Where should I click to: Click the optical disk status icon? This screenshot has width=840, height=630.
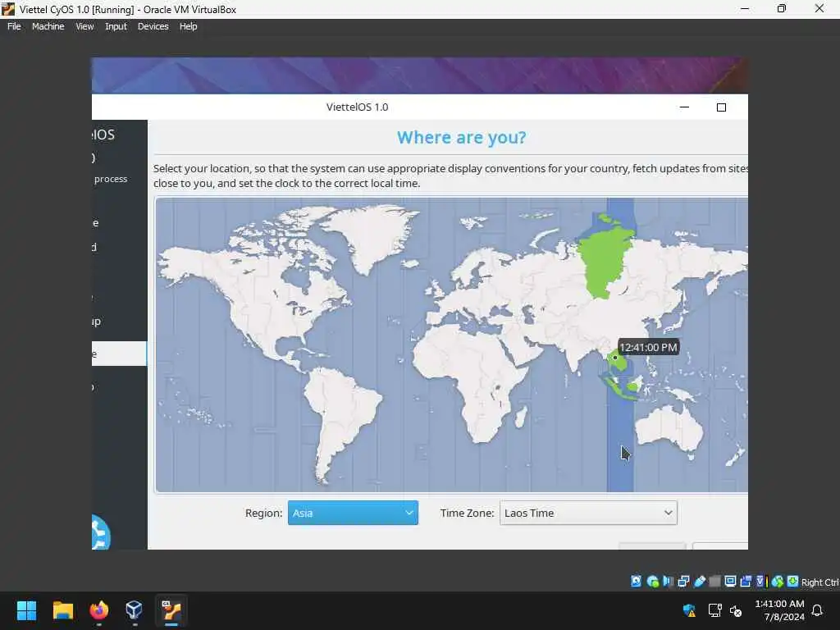[652, 582]
